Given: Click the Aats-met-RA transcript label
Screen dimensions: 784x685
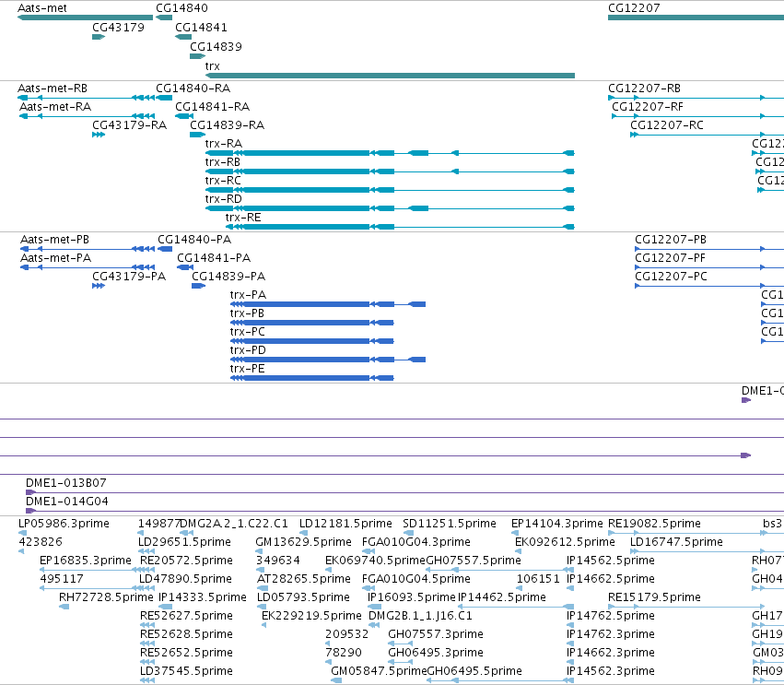Looking at the screenshot, I should pyautogui.click(x=55, y=107).
